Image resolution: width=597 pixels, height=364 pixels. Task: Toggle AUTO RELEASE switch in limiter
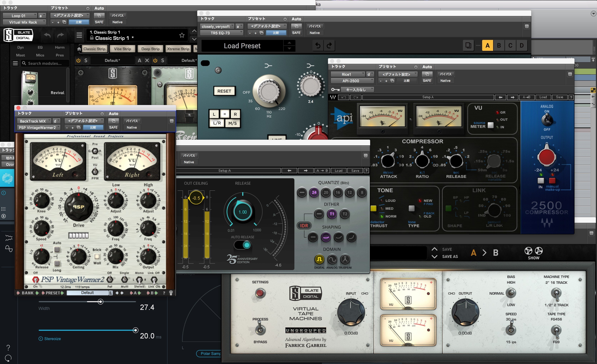[x=243, y=245]
